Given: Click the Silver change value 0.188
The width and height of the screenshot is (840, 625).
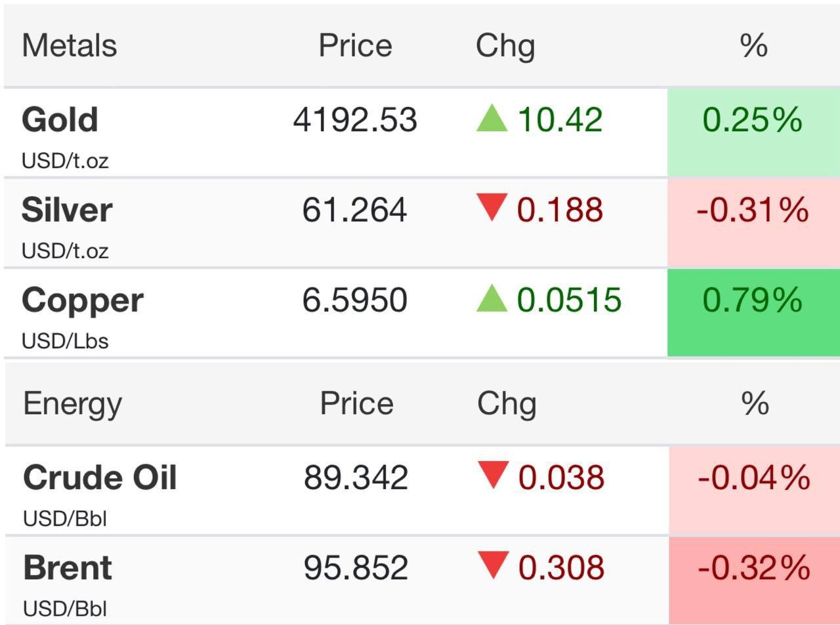Looking at the screenshot, I should pos(560,210).
